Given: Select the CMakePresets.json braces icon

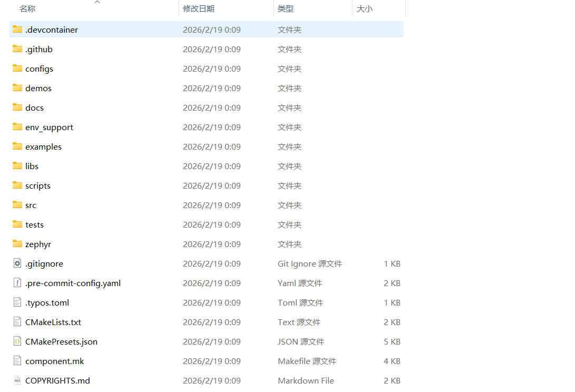Looking at the screenshot, I should coord(17,341).
